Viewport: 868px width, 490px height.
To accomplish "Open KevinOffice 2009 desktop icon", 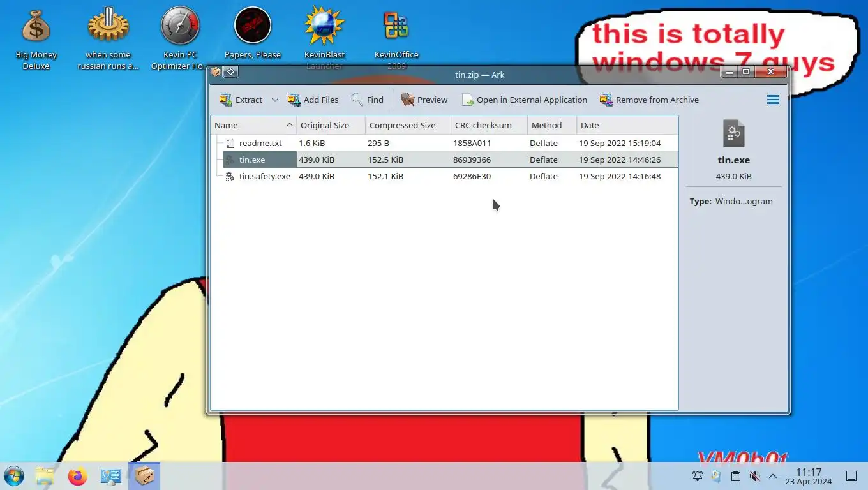I will [x=396, y=37].
